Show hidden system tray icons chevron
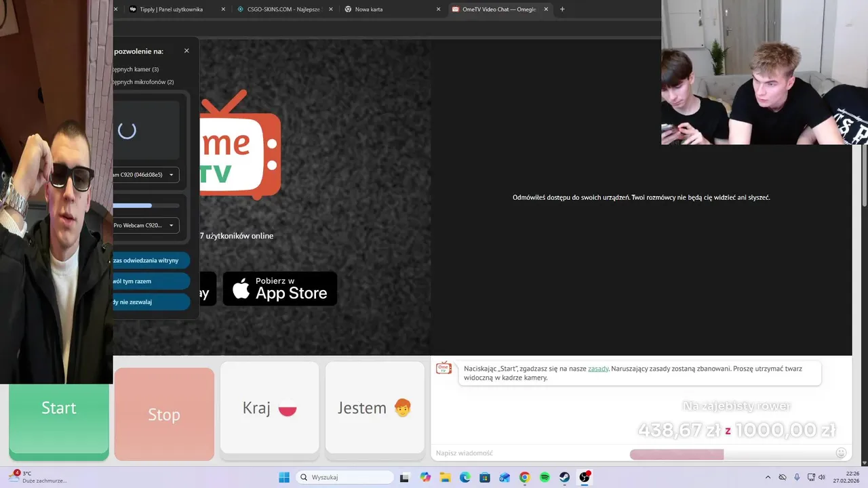This screenshot has width=868, height=488. pyautogui.click(x=768, y=477)
